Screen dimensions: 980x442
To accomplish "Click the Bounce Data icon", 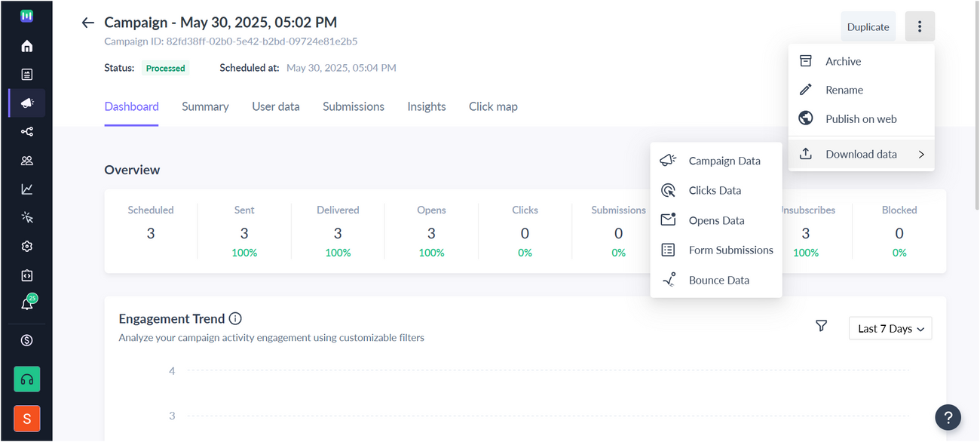I will [x=669, y=280].
